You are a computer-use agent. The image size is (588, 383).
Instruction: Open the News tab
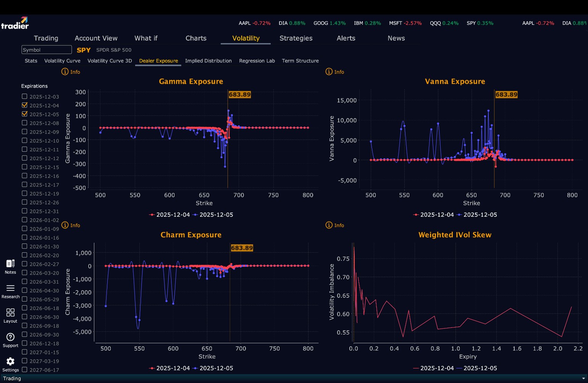[396, 38]
